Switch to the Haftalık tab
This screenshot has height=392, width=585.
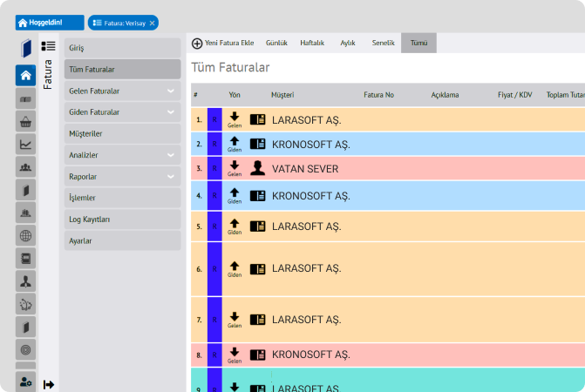pyautogui.click(x=312, y=43)
